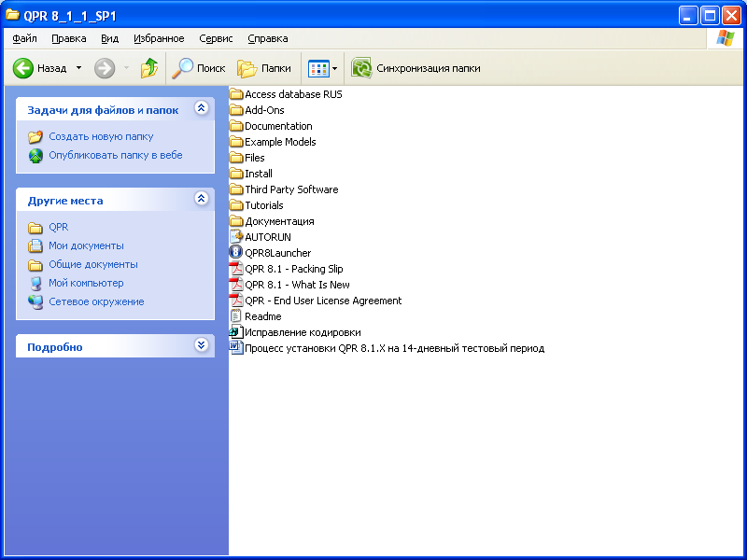Open the Избранное menu

tap(159, 38)
